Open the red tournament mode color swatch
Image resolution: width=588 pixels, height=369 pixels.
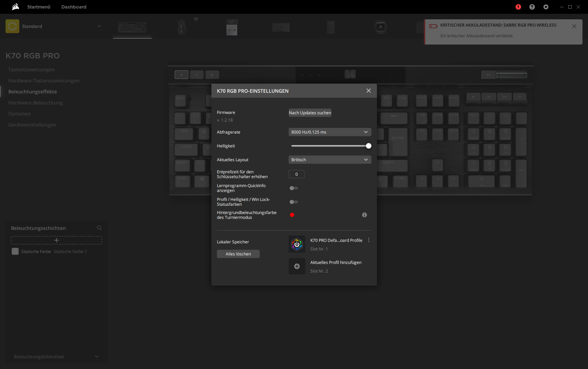click(x=292, y=215)
